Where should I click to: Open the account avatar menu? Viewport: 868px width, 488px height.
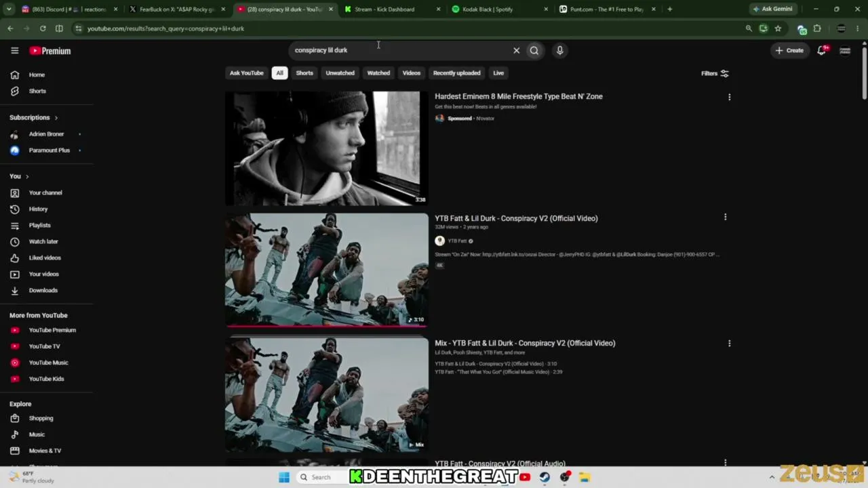pos(845,50)
